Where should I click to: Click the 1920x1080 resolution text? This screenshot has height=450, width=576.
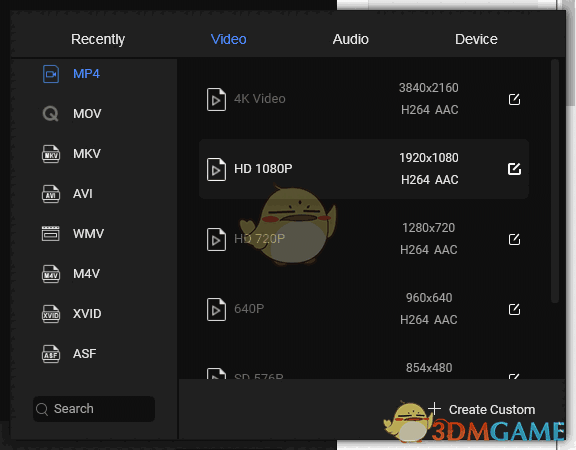click(429, 158)
